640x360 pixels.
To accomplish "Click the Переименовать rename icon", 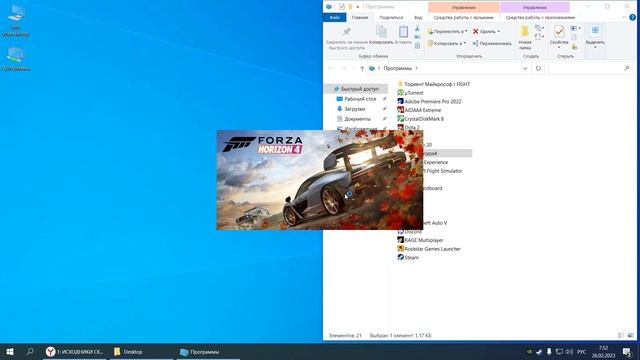I will click(x=476, y=43).
